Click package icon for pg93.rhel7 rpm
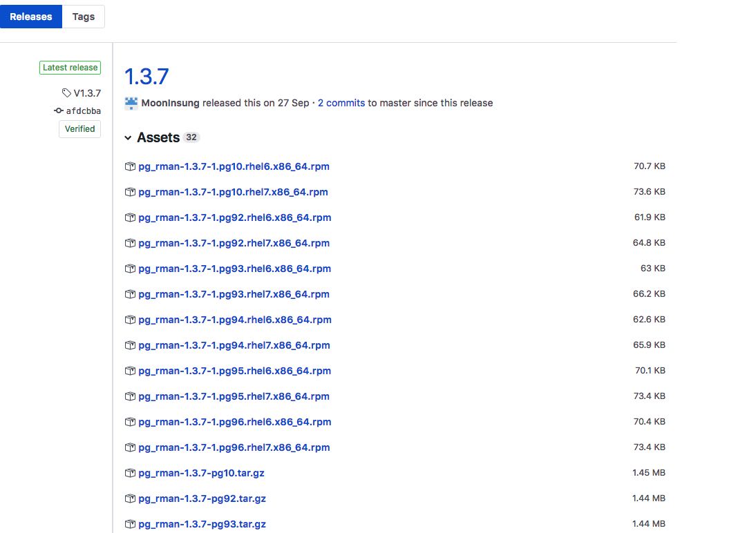 (x=130, y=294)
